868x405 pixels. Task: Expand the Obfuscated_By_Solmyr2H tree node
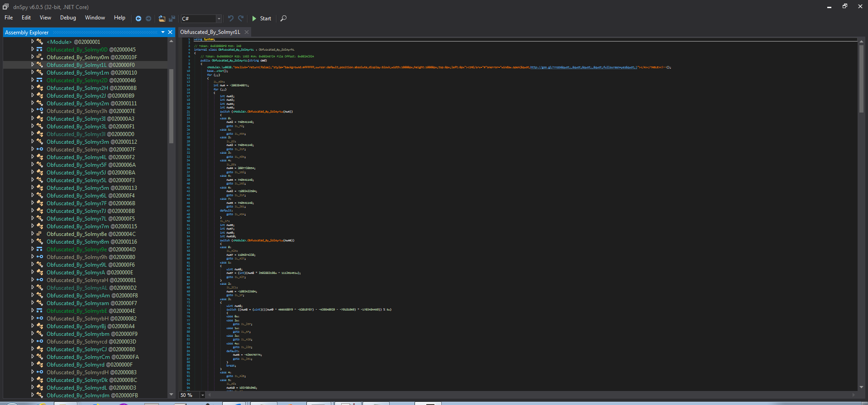(33, 88)
